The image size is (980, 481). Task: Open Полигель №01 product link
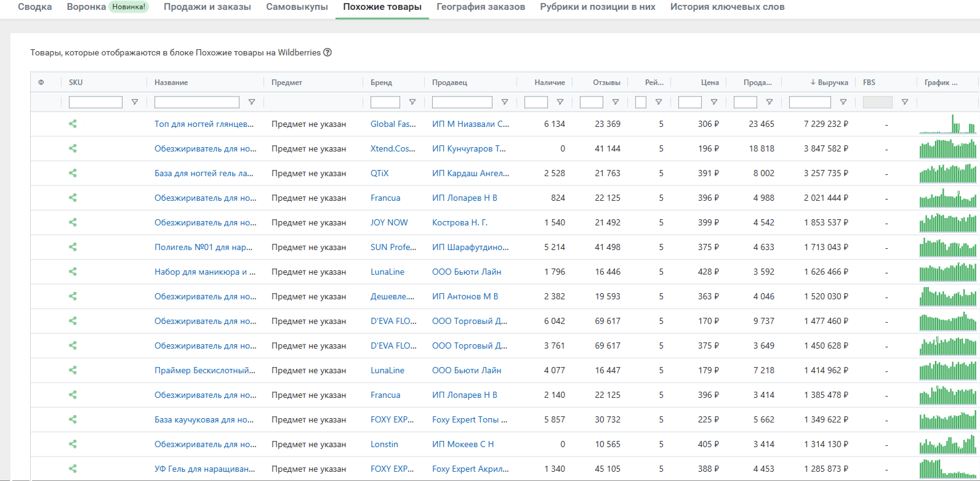pyautogui.click(x=203, y=247)
